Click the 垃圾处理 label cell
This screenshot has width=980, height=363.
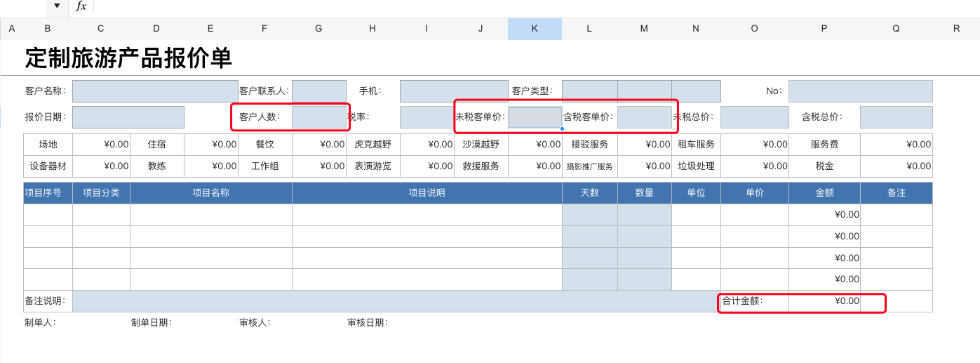696,166
